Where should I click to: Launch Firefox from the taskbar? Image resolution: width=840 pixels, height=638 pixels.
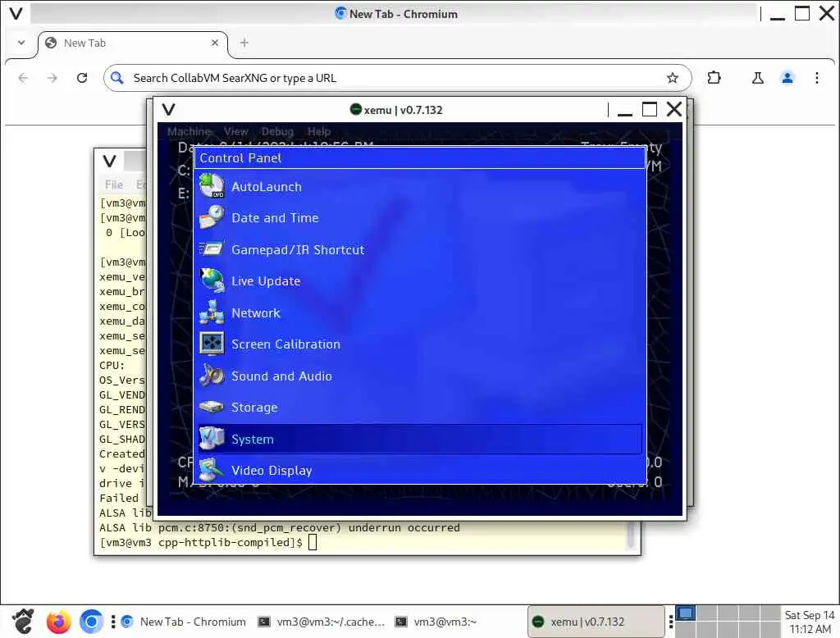tap(58, 622)
